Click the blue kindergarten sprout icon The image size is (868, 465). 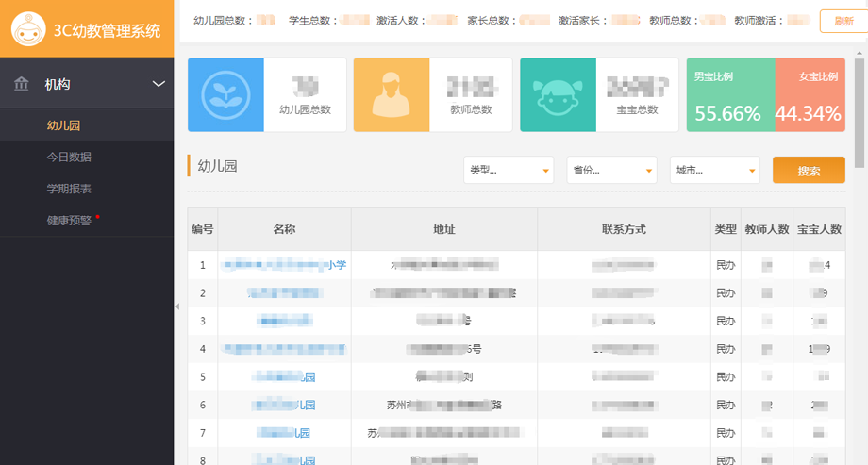click(x=225, y=95)
